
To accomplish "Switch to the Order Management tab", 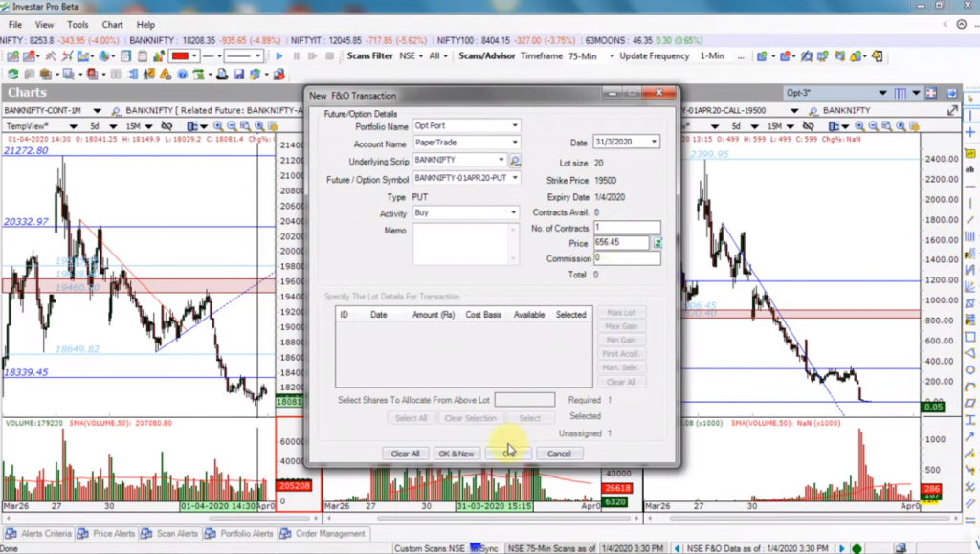I will click(323, 534).
